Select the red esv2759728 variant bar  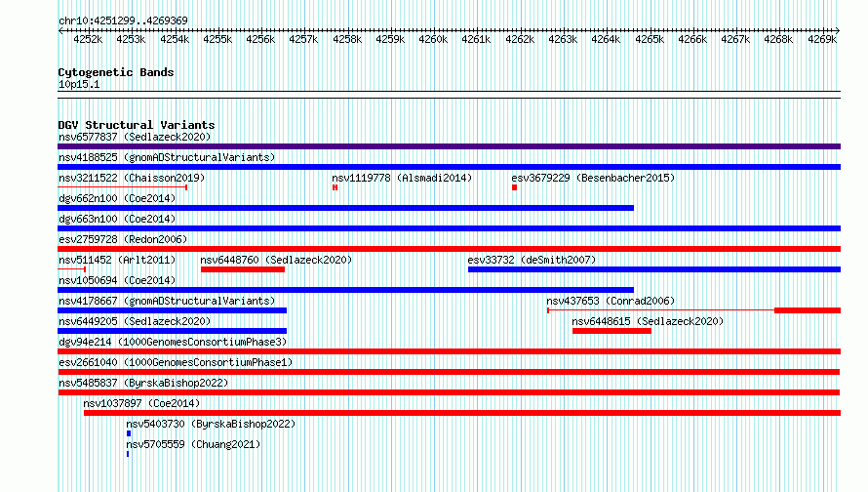(449, 249)
